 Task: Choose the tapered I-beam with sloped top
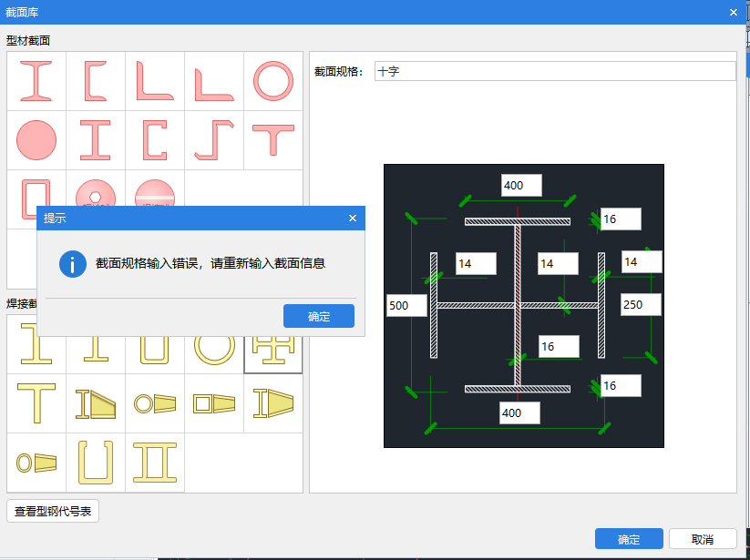[x=96, y=403]
